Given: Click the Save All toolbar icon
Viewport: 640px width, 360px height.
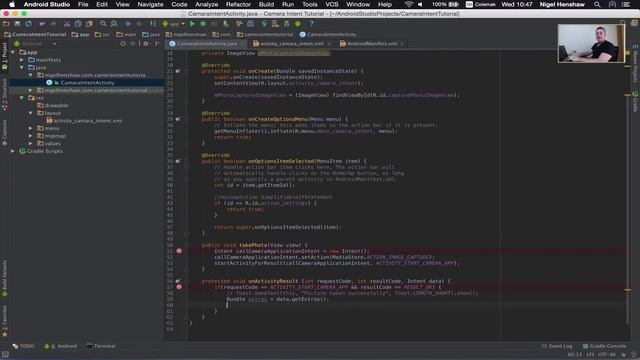Looking at the screenshot, I should (17, 24).
